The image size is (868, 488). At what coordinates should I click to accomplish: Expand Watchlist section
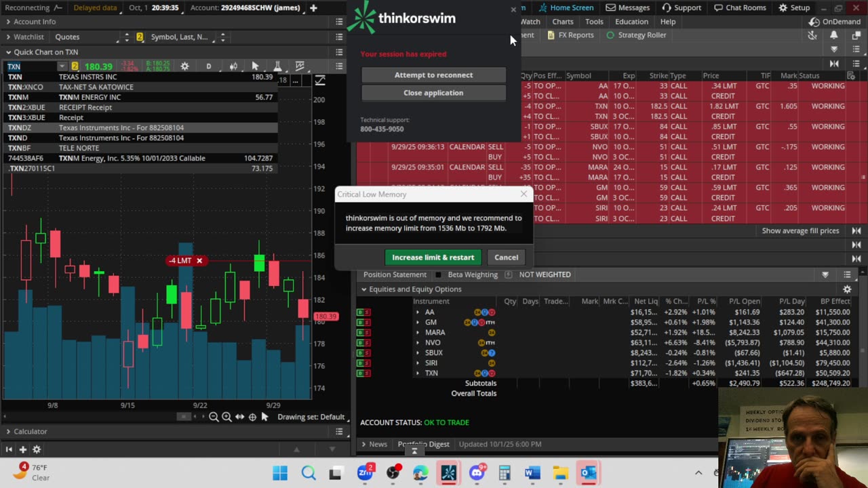point(8,37)
